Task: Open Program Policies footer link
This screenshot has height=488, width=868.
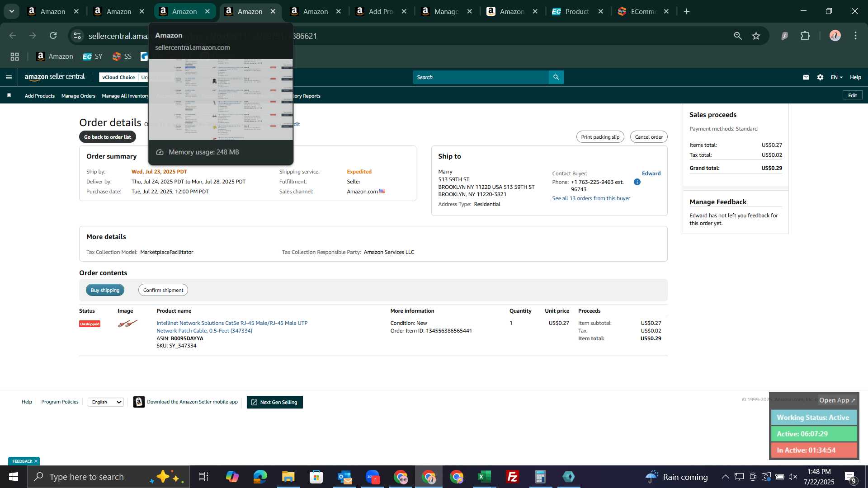Action: (x=60, y=402)
